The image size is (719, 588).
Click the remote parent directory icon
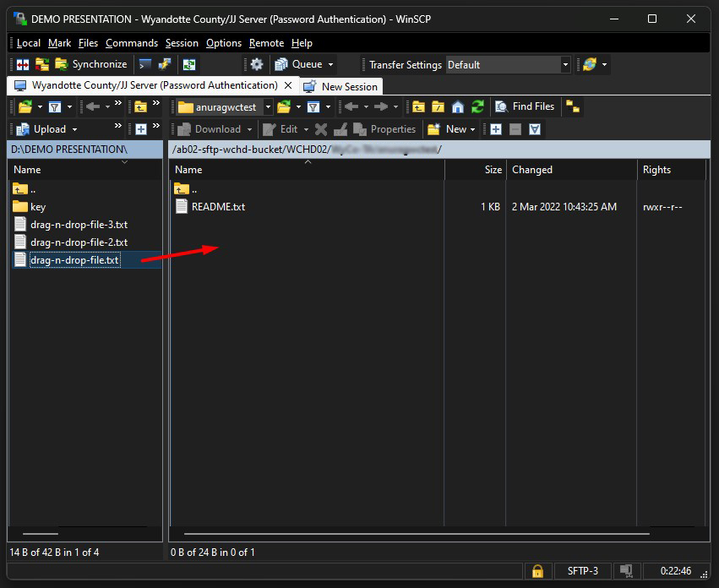coord(418,106)
